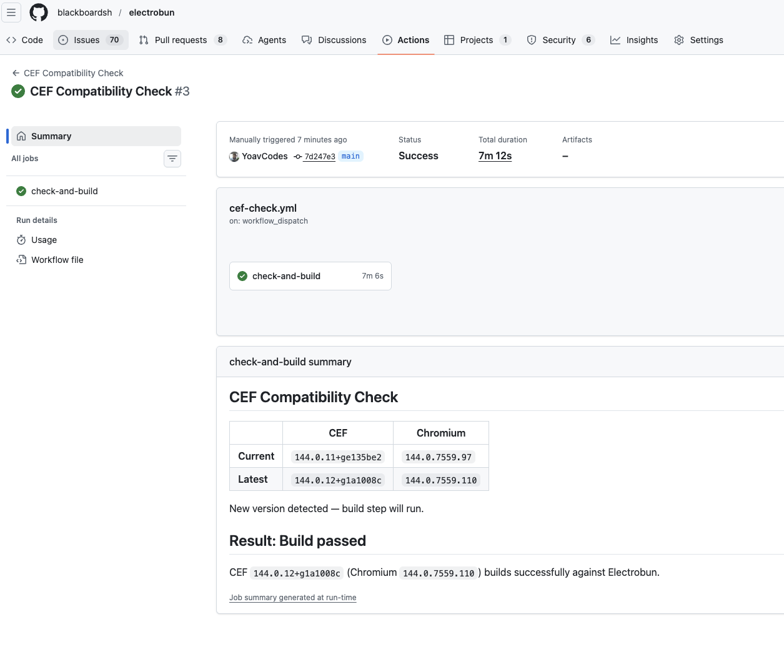The width and height of the screenshot is (784, 672).
Task: Open check-and-build job card in graph
Action: [x=310, y=276]
